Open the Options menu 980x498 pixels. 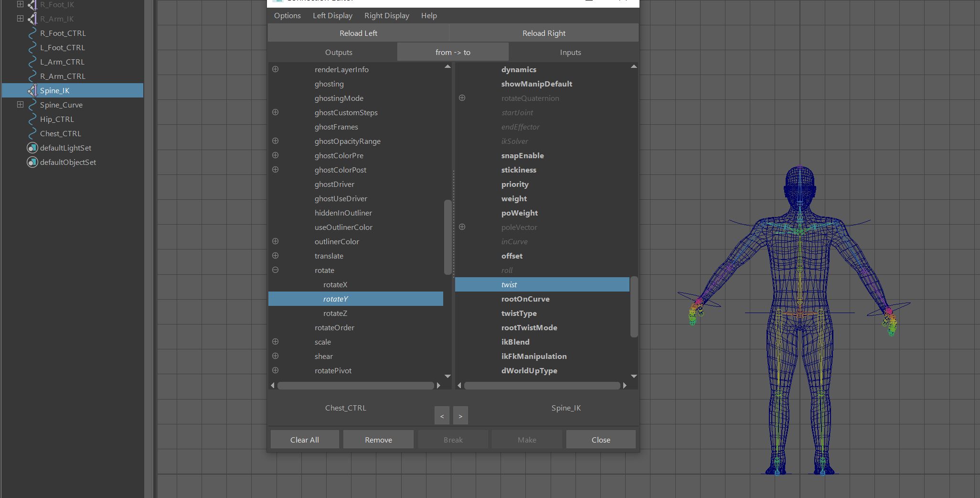tap(287, 15)
